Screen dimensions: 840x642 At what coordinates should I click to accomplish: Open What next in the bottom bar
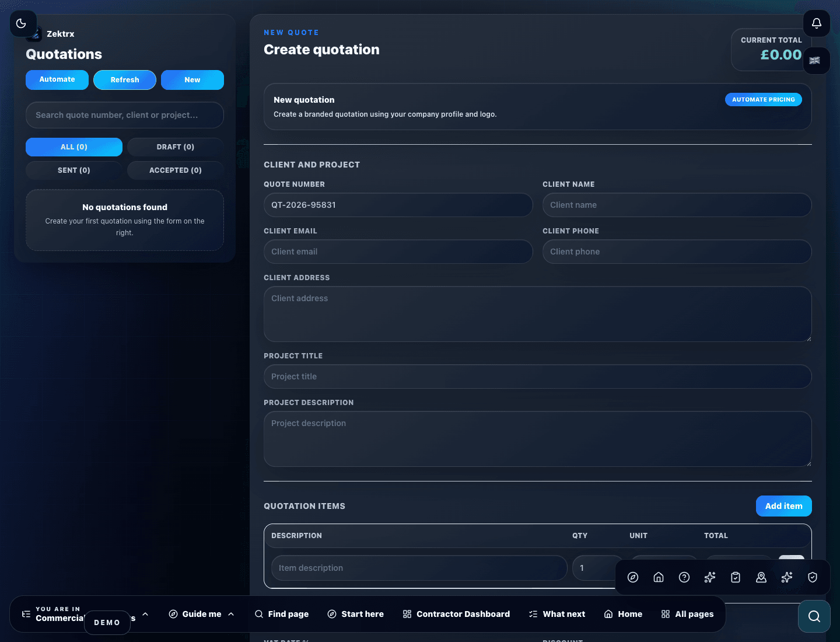(x=557, y=614)
